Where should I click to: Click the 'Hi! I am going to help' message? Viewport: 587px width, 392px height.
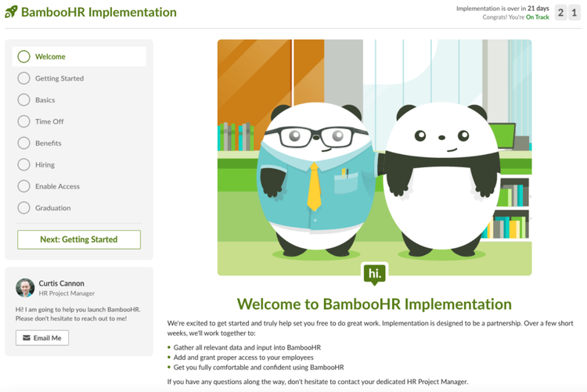coord(77,314)
